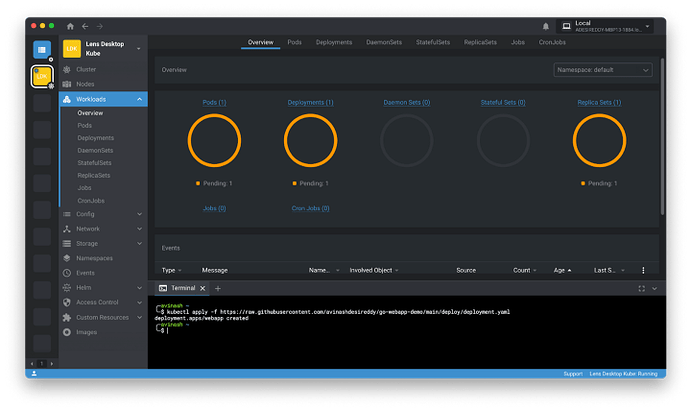Switch to the CronJobs tab

[554, 43]
